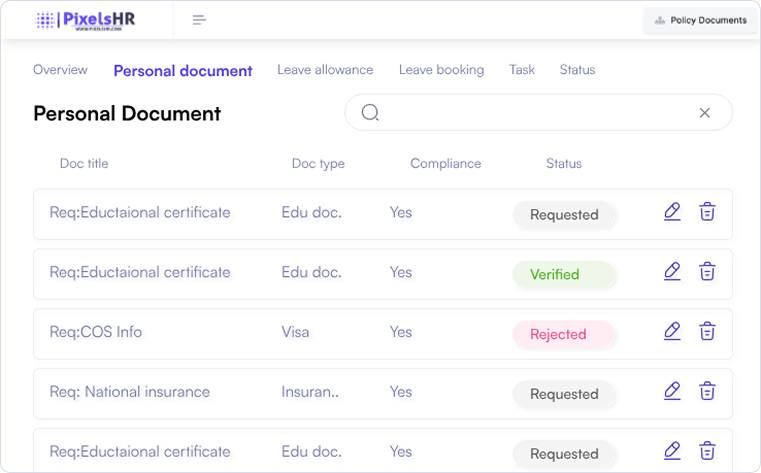
Task: Select the Task tab
Action: pyautogui.click(x=522, y=70)
